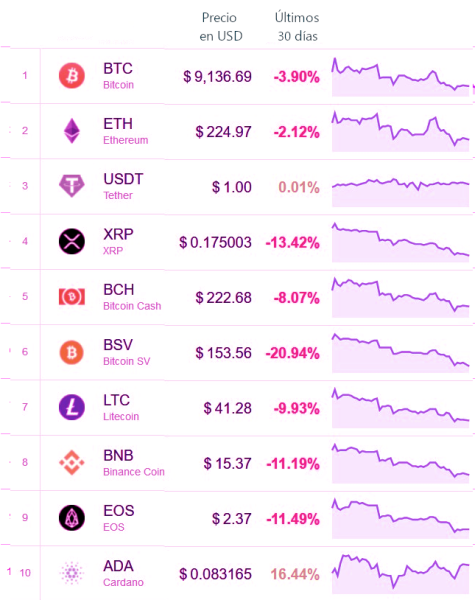
Task: Click the Bitcoin SV icon
Action: (72, 352)
